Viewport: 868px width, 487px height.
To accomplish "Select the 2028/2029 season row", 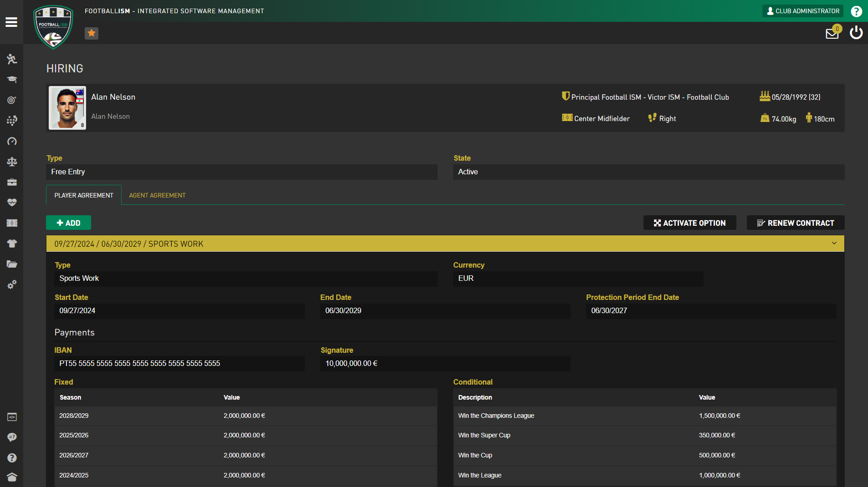I will (246, 416).
